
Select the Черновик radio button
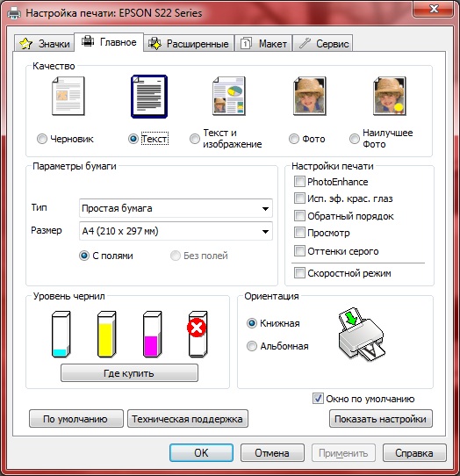coord(42,139)
